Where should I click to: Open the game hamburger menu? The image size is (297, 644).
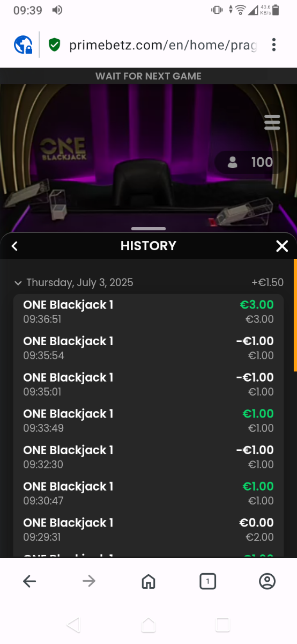coord(272,122)
